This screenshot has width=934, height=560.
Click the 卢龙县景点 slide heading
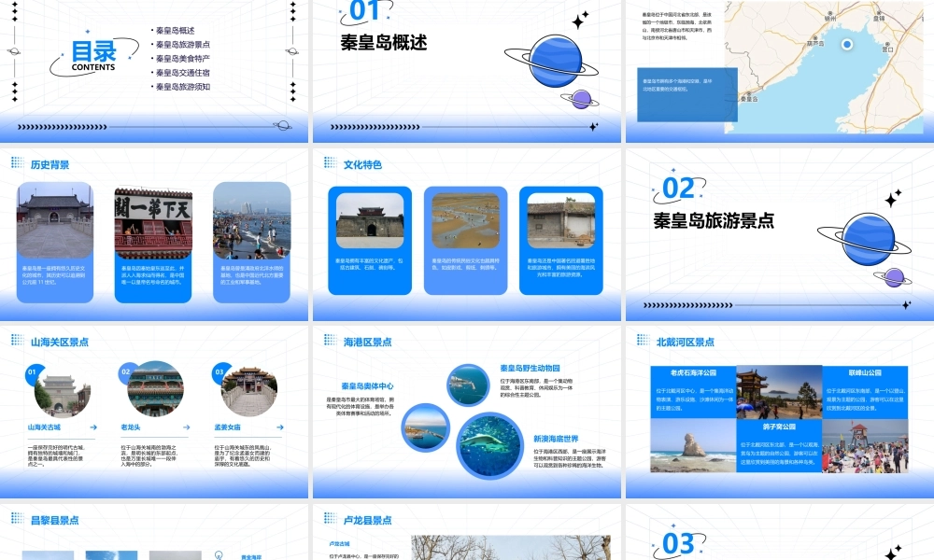pos(367,520)
